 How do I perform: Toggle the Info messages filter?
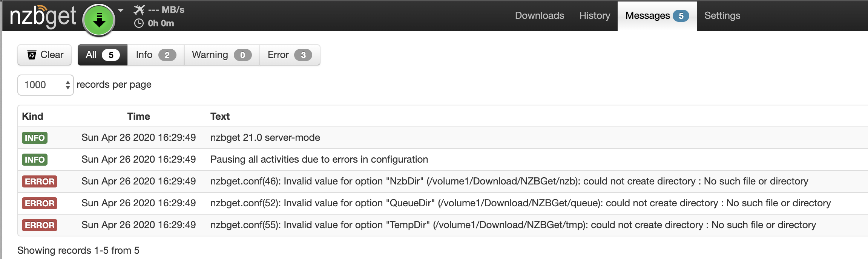(156, 55)
